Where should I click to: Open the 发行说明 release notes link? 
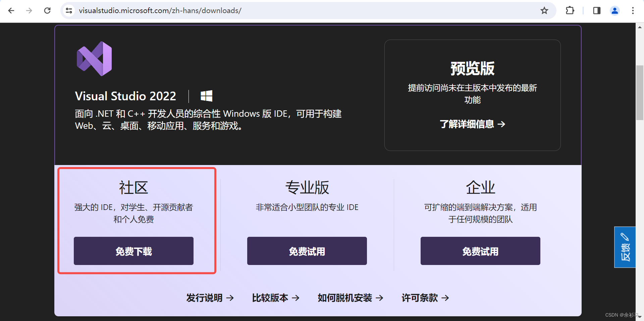(210, 298)
